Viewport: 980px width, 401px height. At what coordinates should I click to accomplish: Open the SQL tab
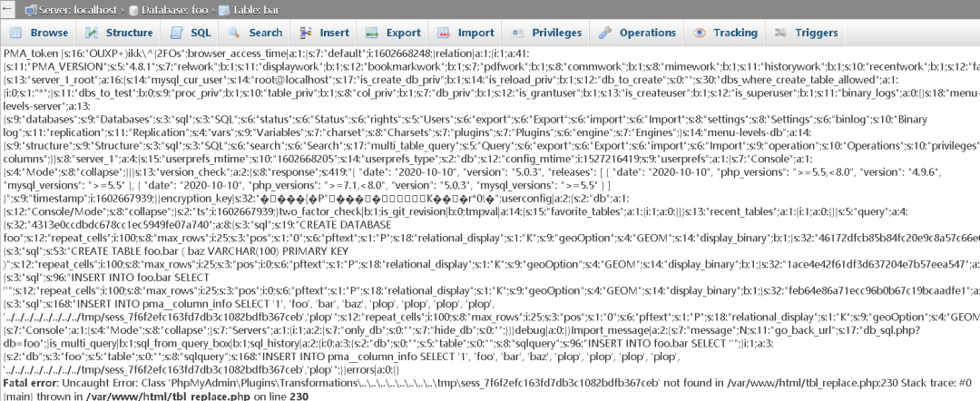click(191, 33)
